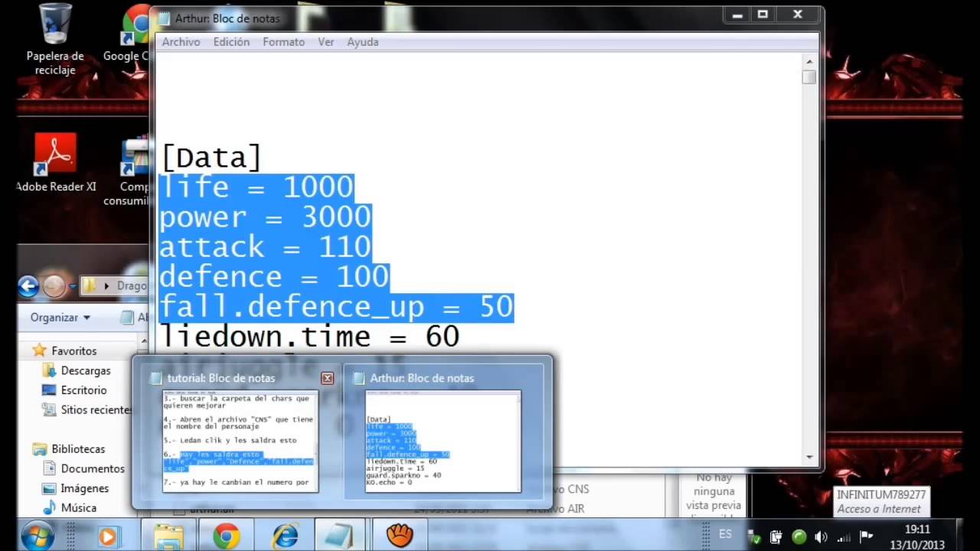The image size is (980, 551).
Task: Click the fall.defence_up = 50 line
Action: click(335, 307)
